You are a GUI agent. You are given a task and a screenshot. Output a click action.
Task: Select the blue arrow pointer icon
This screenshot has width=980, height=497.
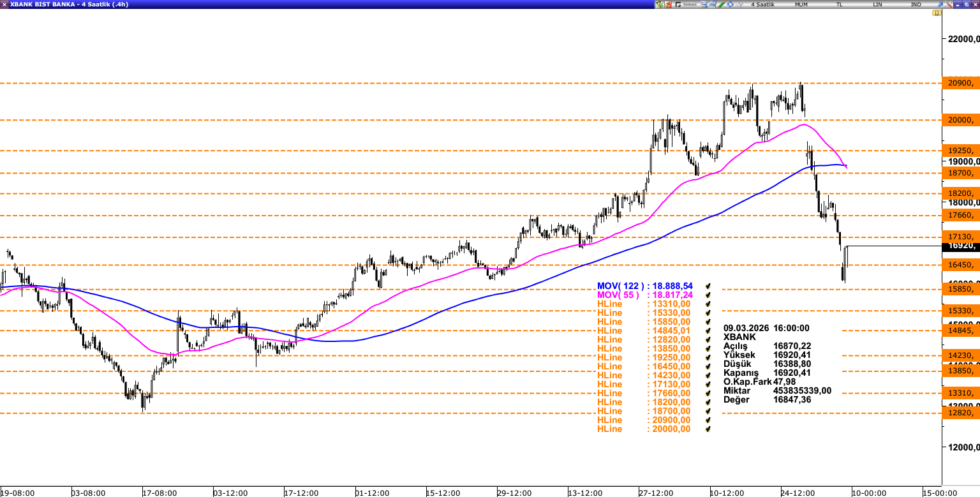tap(940, 4)
